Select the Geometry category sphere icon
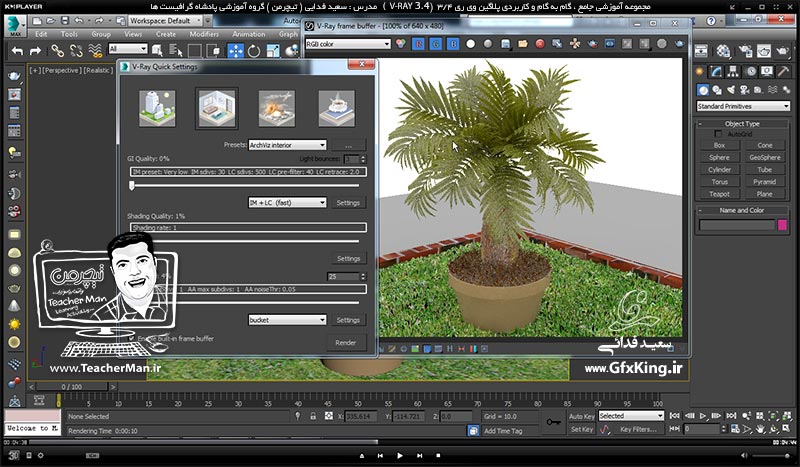This screenshot has width=800, height=467. tap(703, 90)
